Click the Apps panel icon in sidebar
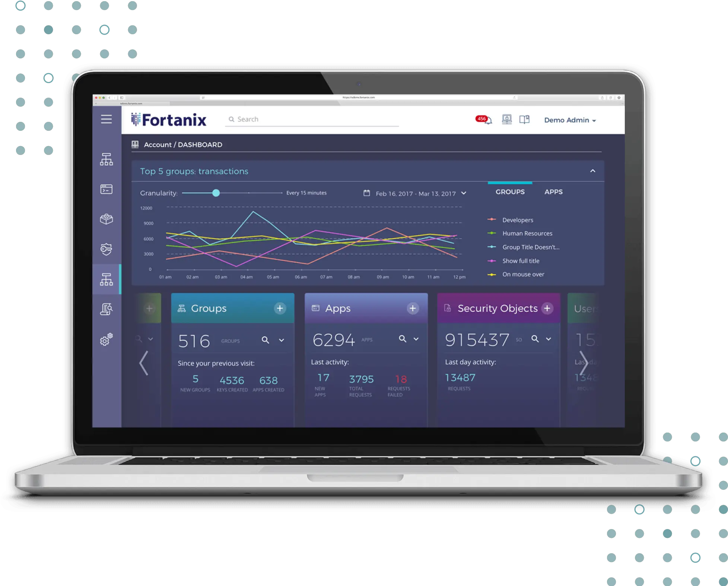Viewport: 728px width, 586px height. (x=107, y=190)
